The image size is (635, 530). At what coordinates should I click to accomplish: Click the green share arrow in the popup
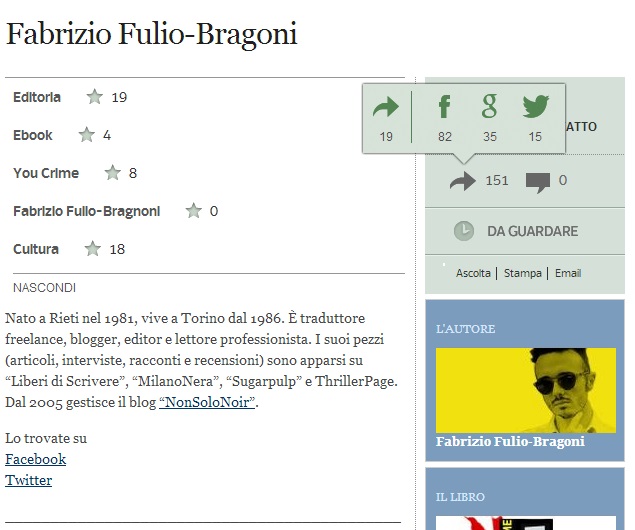386,107
